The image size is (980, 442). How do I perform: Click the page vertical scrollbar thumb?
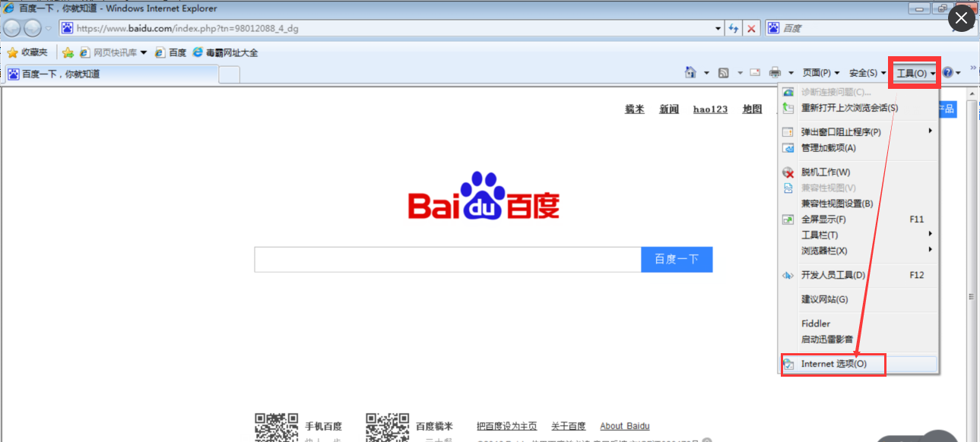tap(972, 296)
